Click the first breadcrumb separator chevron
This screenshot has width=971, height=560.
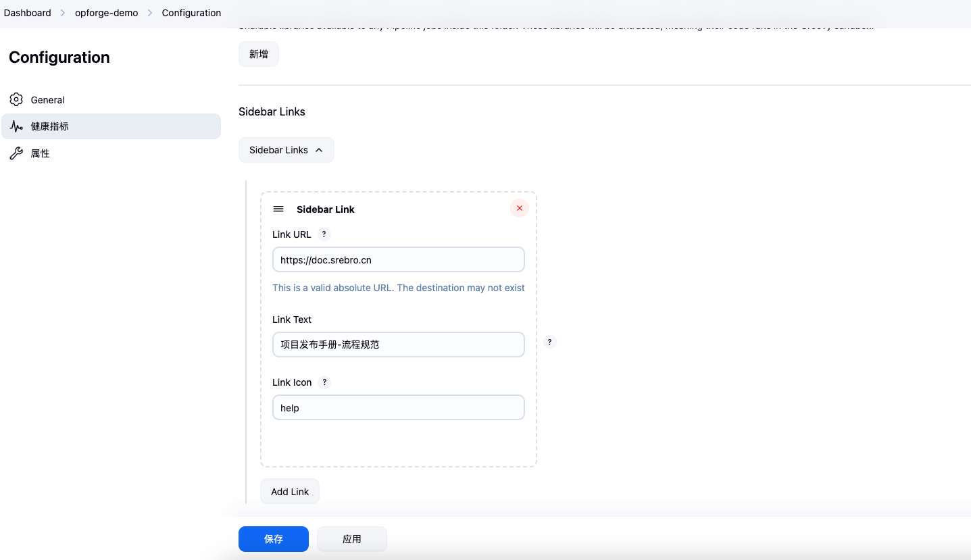pyautogui.click(x=63, y=13)
